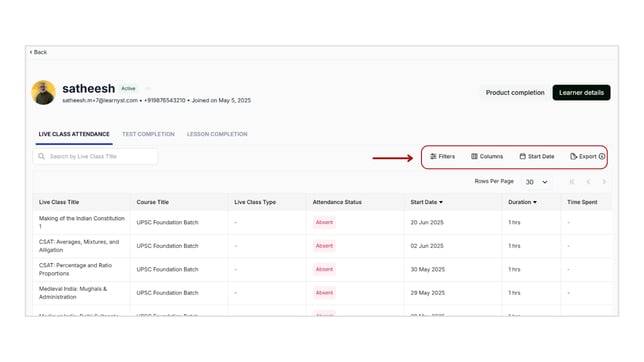The height and width of the screenshot is (362, 644).
Task: Go to previous page of results
Action: [588, 182]
